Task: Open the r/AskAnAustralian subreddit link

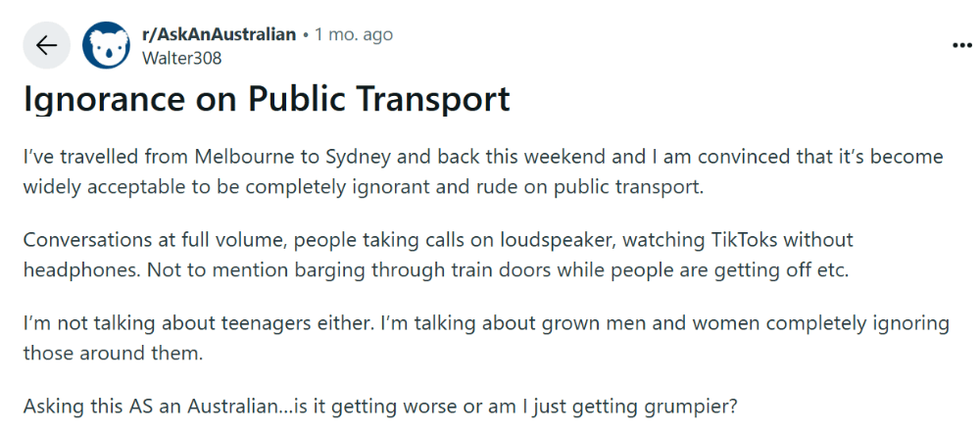Action: 219,34
